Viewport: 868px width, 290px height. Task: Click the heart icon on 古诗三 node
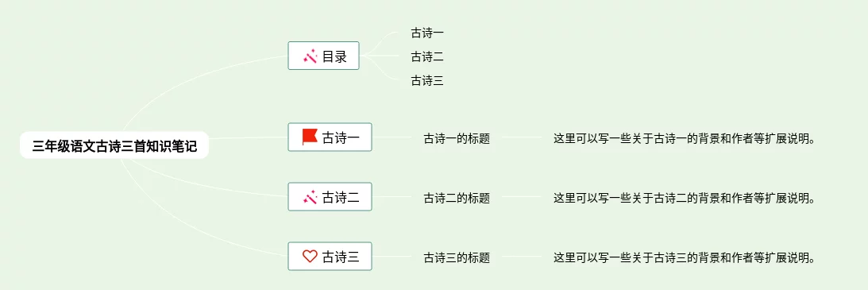(x=310, y=257)
